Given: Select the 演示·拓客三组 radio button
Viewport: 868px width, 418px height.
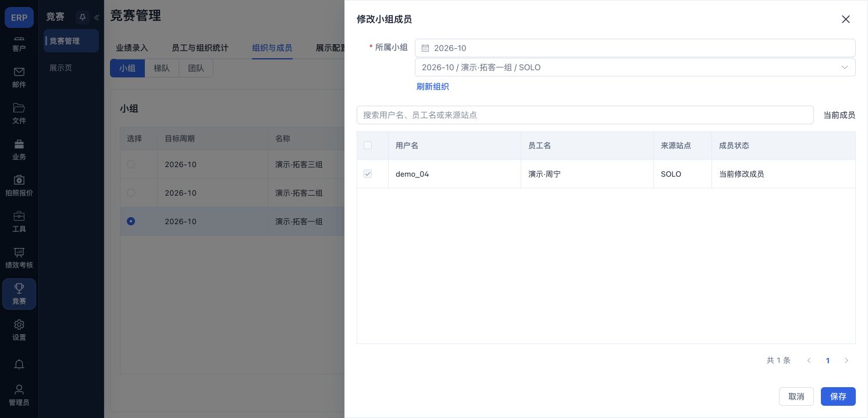Looking at the screenshot, I should pyautogui.click(x=131, y=165).
